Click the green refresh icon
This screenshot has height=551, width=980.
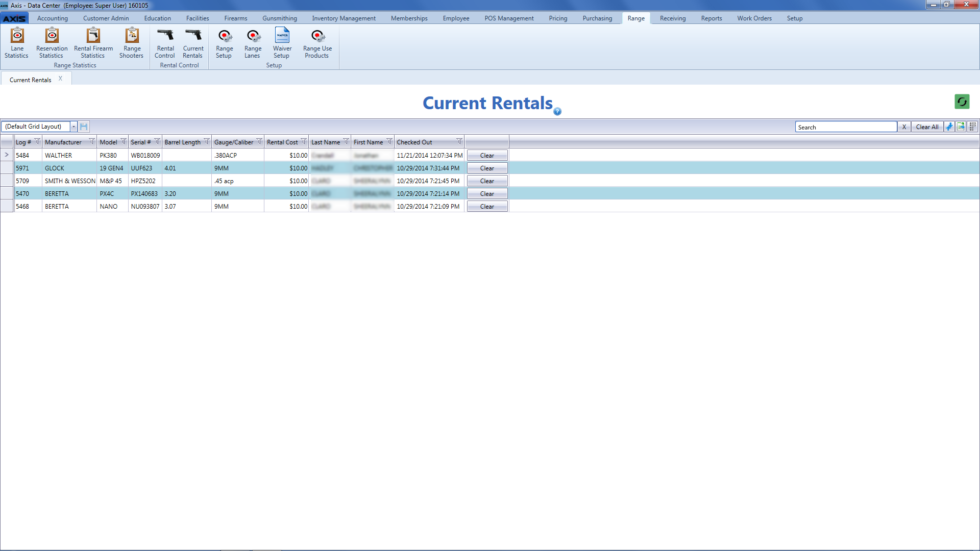tap(962, 102)
